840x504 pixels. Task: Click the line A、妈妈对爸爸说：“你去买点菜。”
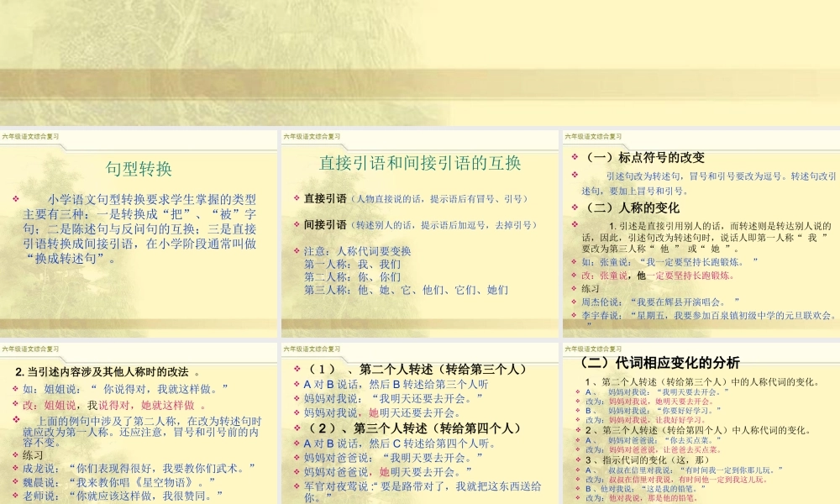pyautogui.click(x=653, y=440)
